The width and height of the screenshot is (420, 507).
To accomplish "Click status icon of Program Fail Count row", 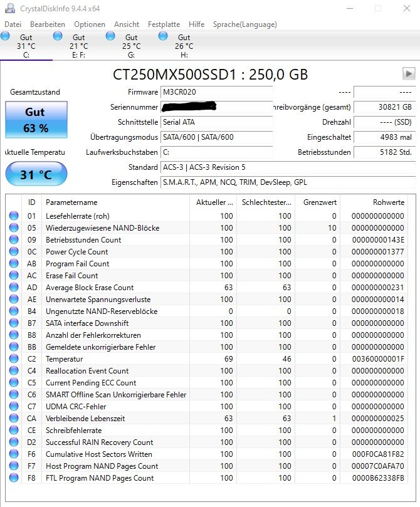I will (x=14, y=263).
